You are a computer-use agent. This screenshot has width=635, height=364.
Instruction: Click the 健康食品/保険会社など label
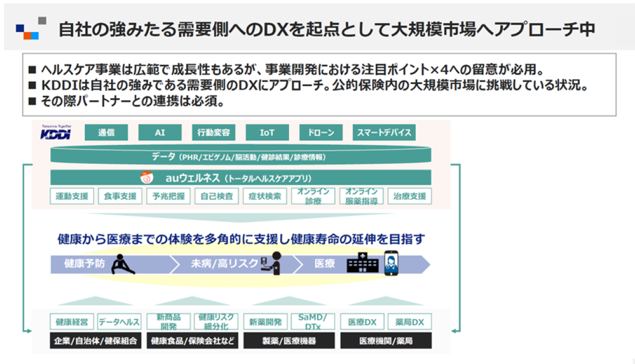[192, 340]
